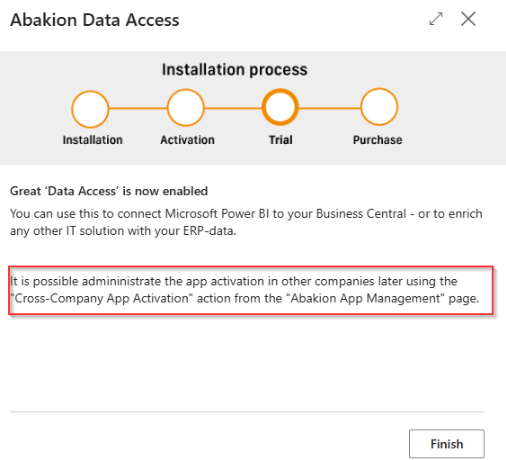Viewport: 506px width, 460px height.
Task: Select the Installation step circle
Action: (x=90, y=109)
